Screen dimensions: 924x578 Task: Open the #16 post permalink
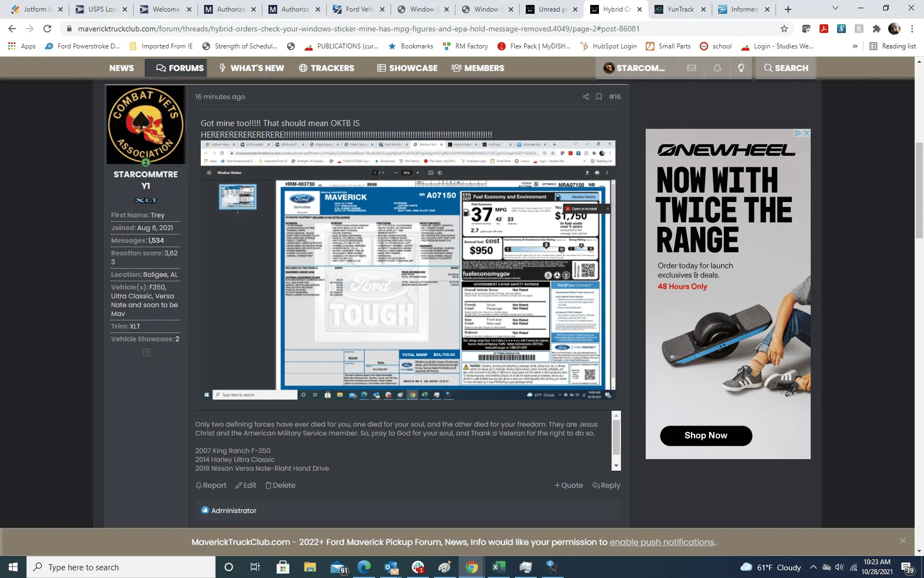(615, 97)
